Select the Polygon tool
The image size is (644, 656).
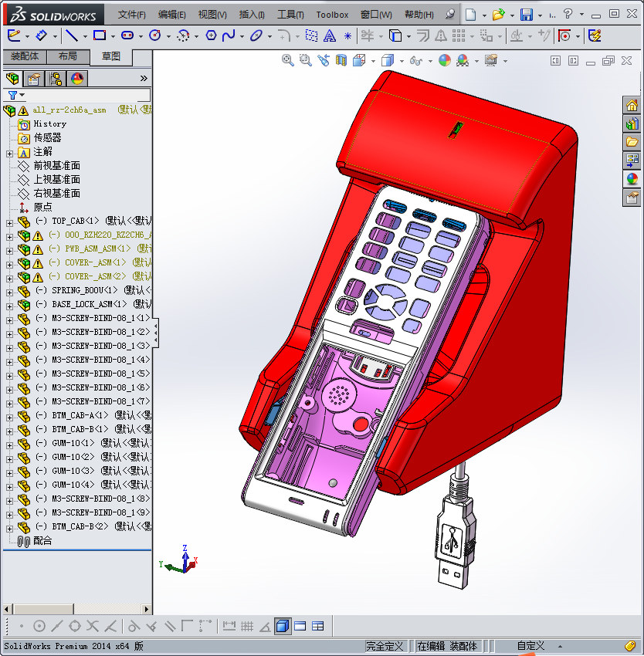click(x=211, y=36)
